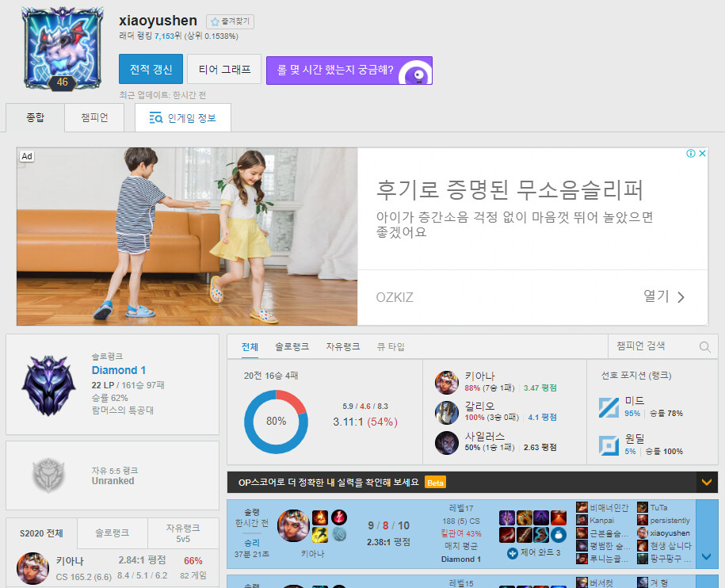This screenshot has width=725, height=588.
Task: Click champion icon beside player persistently
Action: [643, 521]
